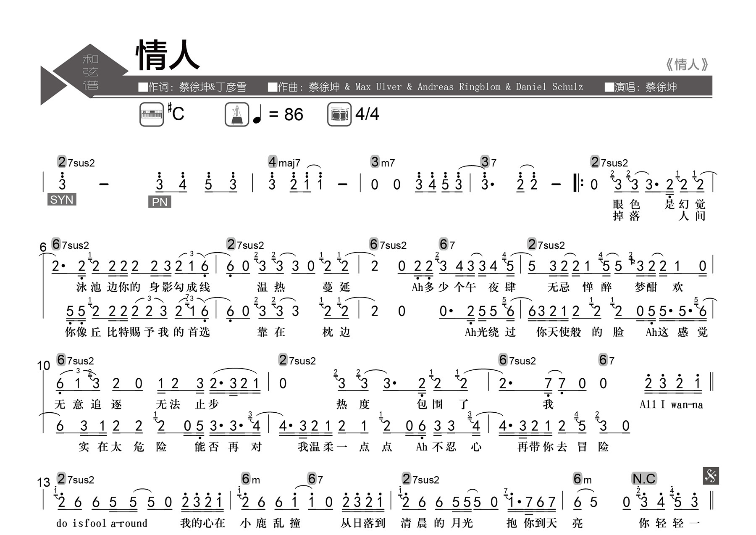Click the lyric 从日落到
The height and width of the screenshot is (535, 756).
pyautogui.click(x=363, y=523)
